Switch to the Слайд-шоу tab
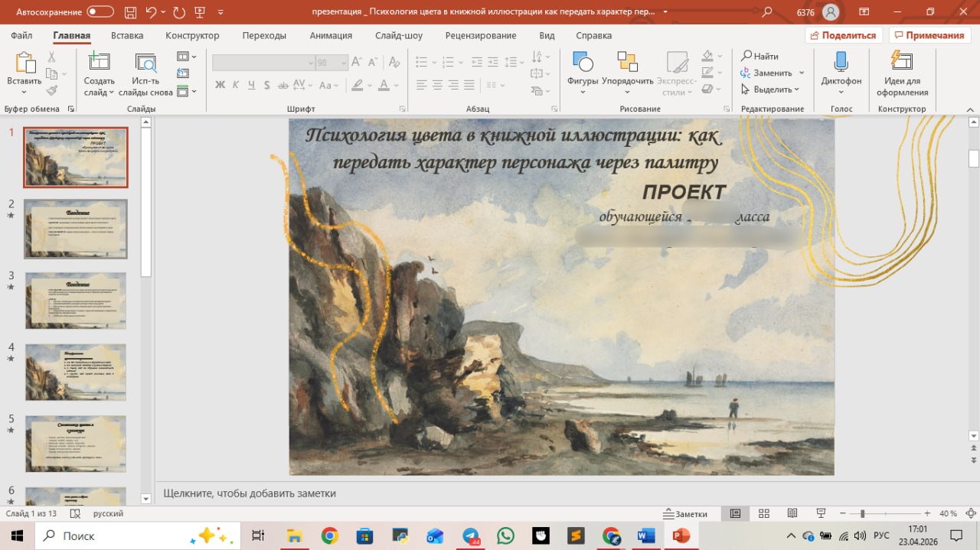The image size is (980, 550). [399, 35]
